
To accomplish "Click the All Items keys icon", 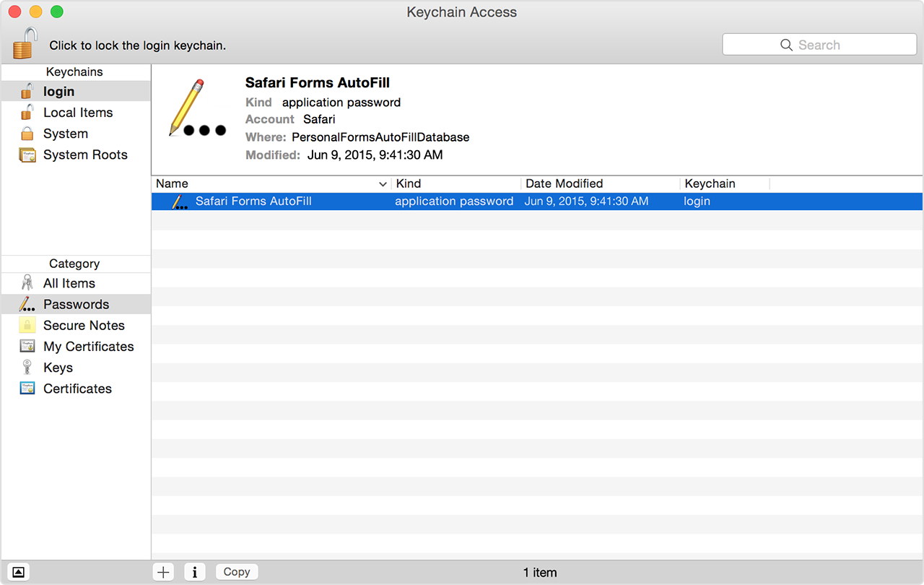I will pos(27,282).
